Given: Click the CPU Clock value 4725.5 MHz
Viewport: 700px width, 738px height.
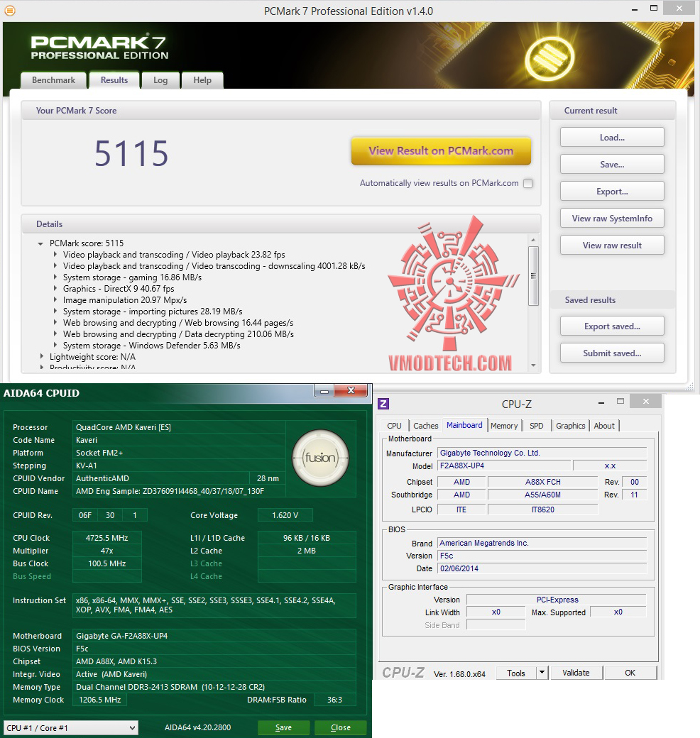Looking at the screenshot, I should click(107, 538).
